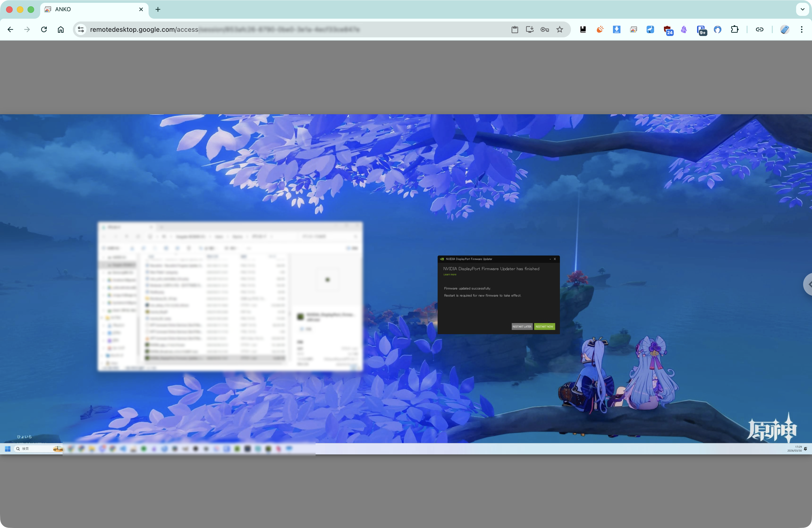Click the install app icon in address bar
812x528 pixels.
(x=530, y=29)
